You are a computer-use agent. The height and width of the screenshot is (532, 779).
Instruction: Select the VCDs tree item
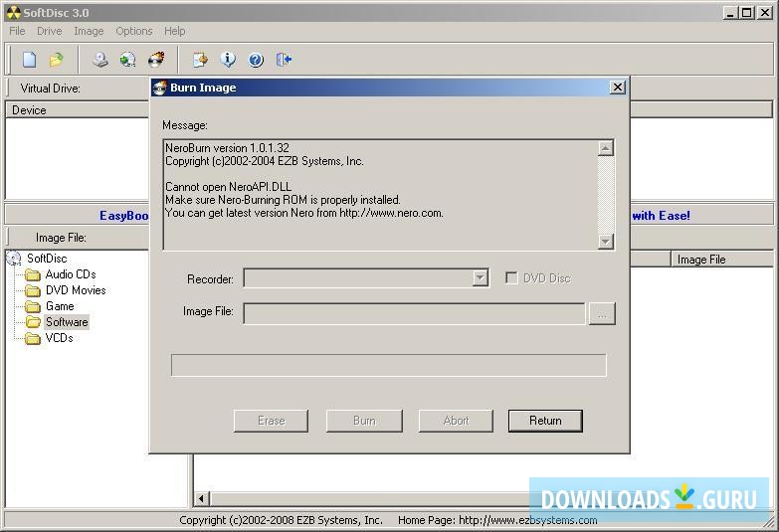59,338
